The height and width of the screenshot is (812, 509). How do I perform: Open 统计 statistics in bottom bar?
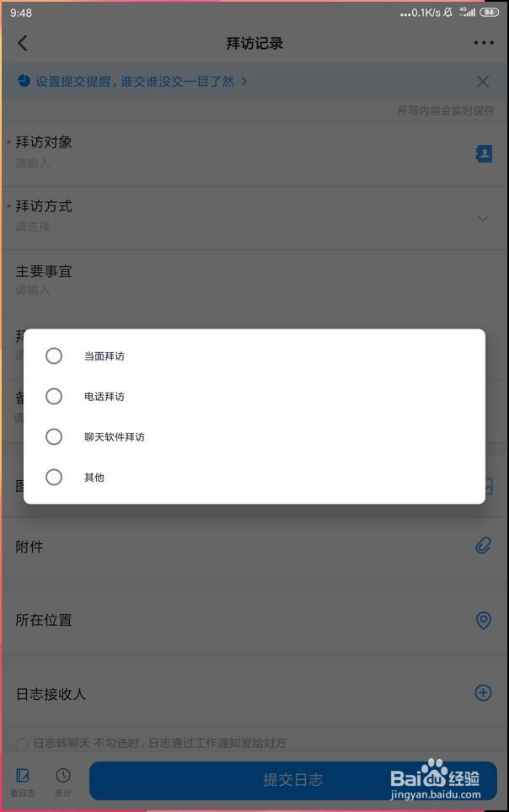click(x=63, y=781)
